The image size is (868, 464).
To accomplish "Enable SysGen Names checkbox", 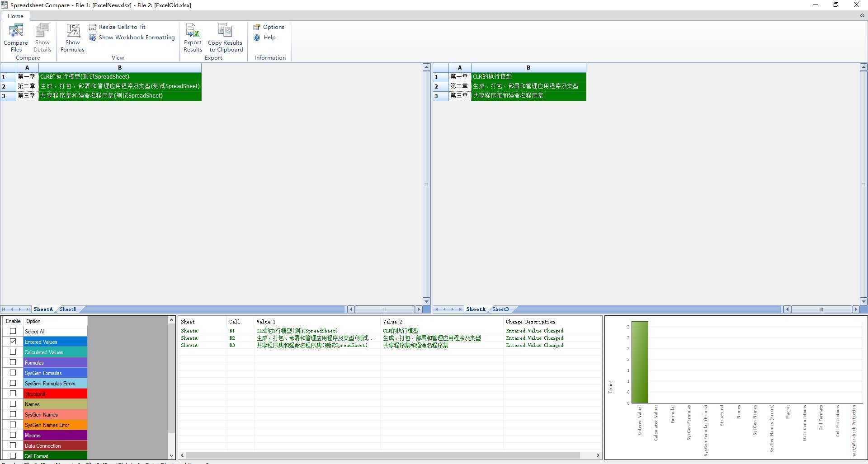I will click(13, 414).
